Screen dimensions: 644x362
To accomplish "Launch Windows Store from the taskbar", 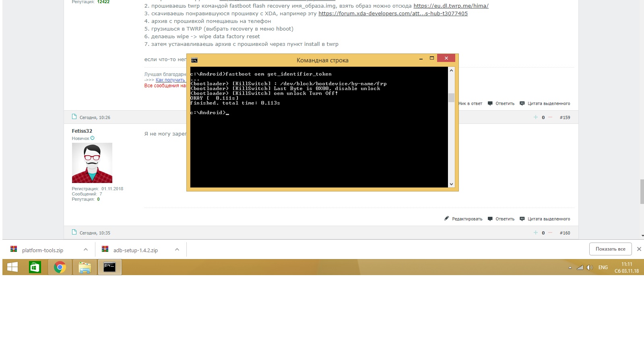I will 35,267.
